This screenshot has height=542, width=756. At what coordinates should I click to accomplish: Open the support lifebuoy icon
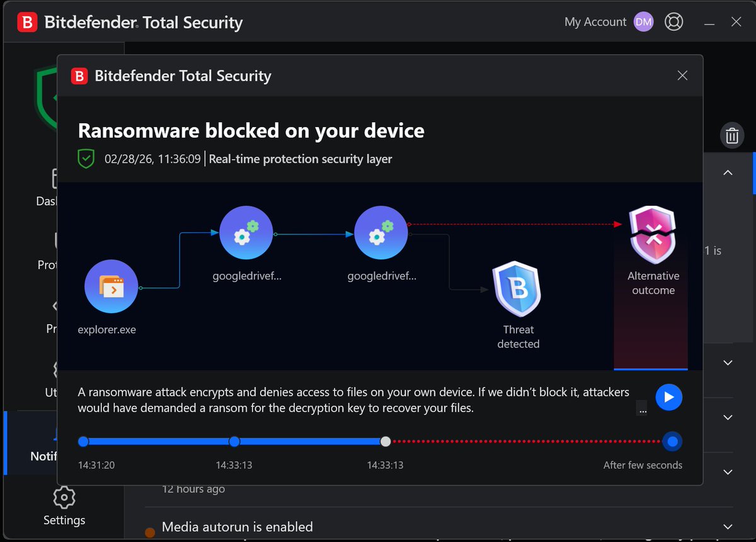coord(674,22)
